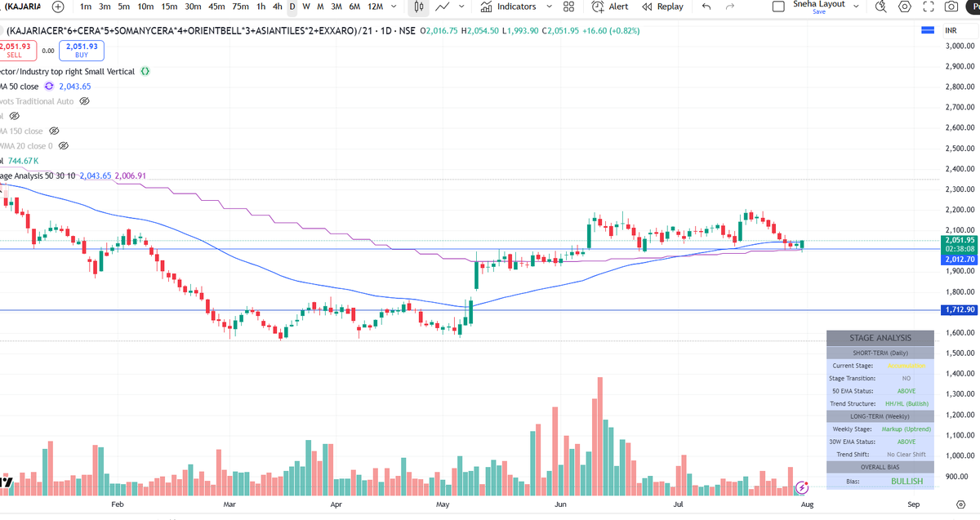Click the Pine source code braces icon
The image size is (980, 520).
tap(145, 72)
